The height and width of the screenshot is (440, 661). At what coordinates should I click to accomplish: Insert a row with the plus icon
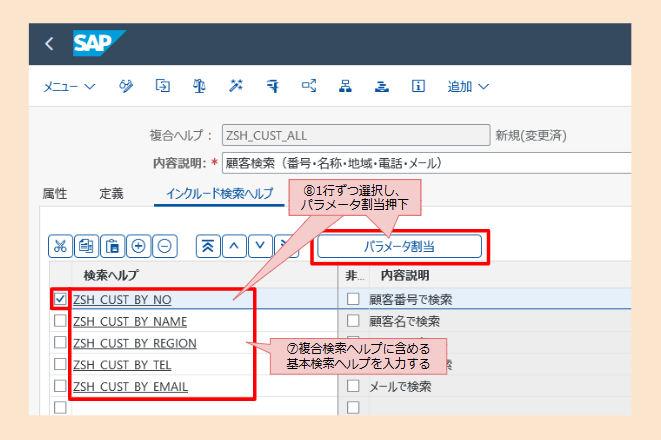138,245
